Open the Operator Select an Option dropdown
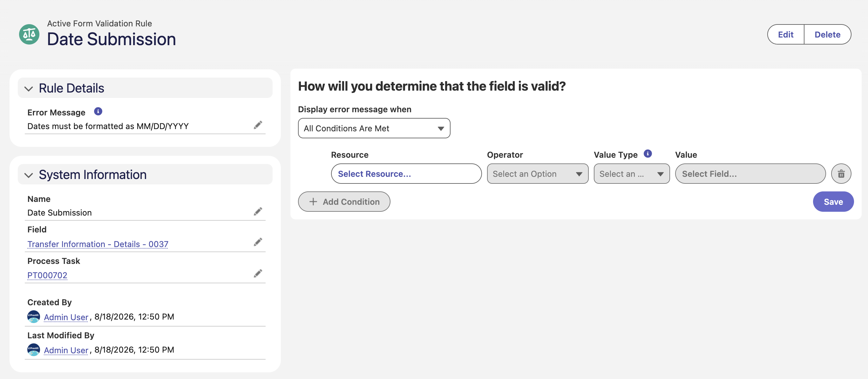The height and width of the screenshot is (379, 868). [x=538, y=174]
